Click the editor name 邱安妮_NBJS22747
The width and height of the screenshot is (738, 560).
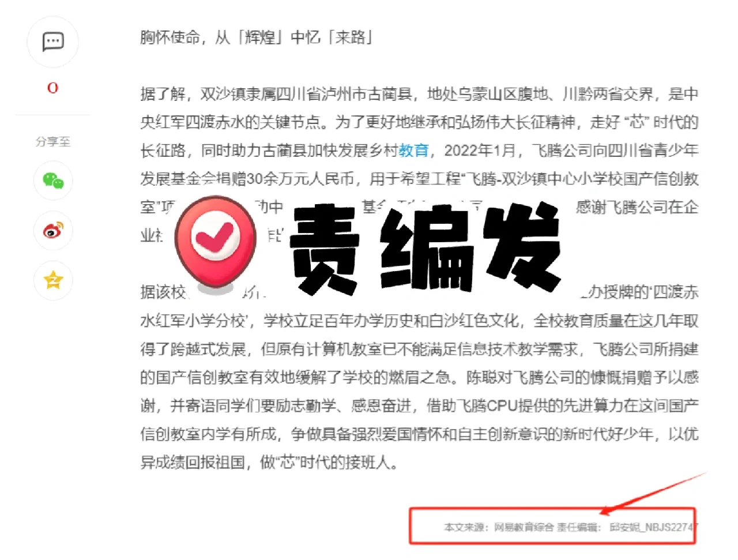tap(653, 527)
